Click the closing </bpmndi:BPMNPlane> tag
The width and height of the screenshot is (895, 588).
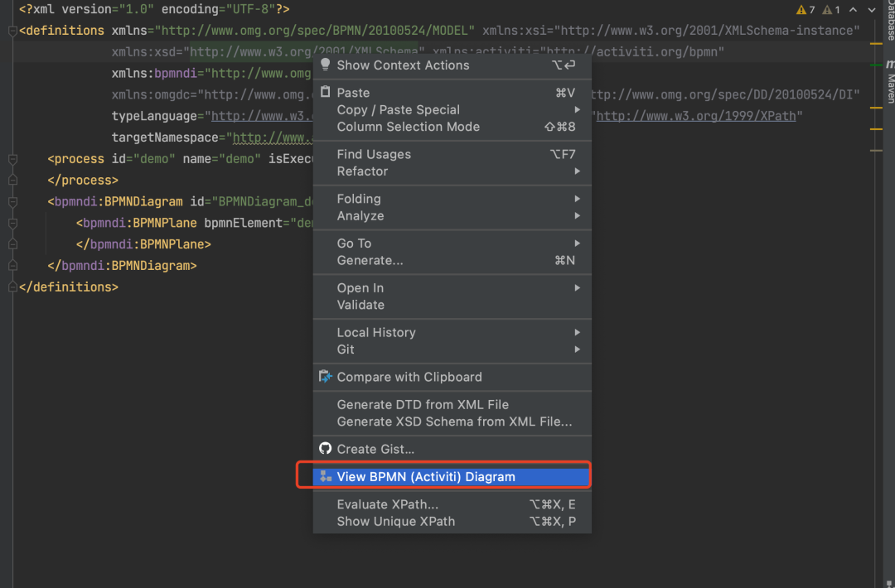click(143, 244)
